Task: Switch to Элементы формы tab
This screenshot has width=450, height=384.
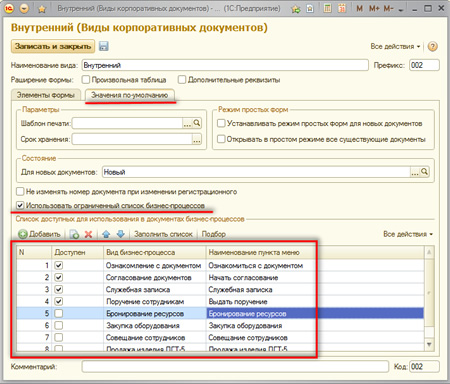Action: [46, 95]
